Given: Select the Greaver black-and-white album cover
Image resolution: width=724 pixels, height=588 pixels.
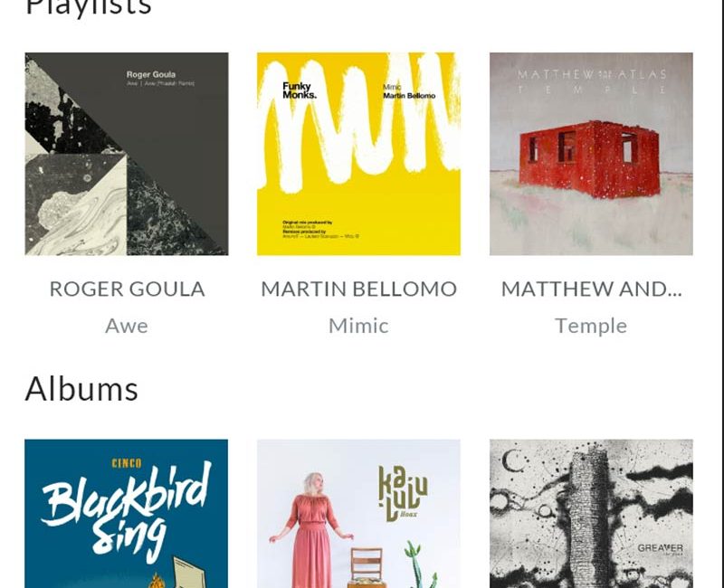Looking at the screenshot, I should click(591, 513).
